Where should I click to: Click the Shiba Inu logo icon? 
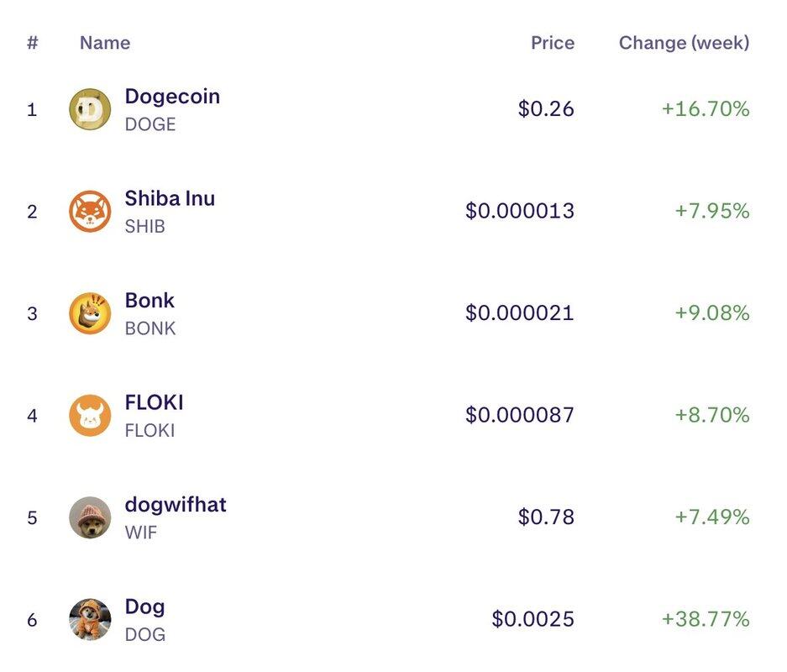click(x=90, y=211)
